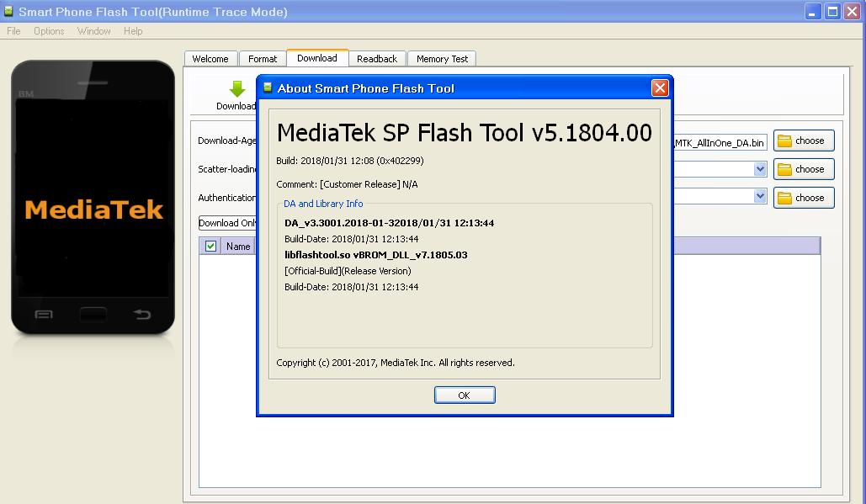This screenshot has width=866, height=504.
Task: Maximize the Smart Phone Flash Tool window
Action: click(x=832, y=12)
